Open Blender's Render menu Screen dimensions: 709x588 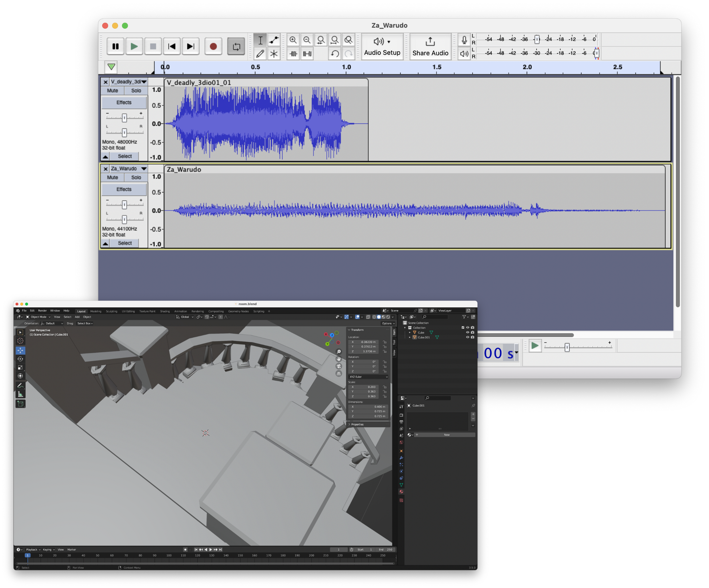[x=42, y=310]
